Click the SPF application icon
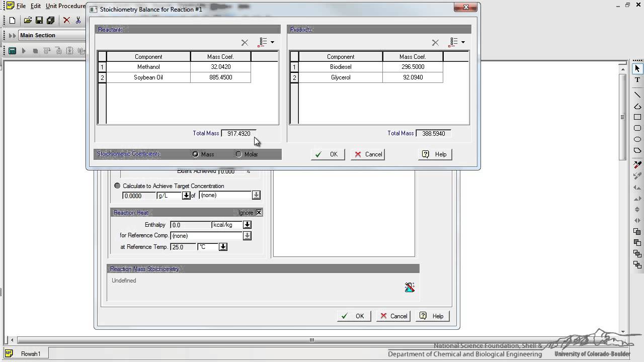 [10, 6]
